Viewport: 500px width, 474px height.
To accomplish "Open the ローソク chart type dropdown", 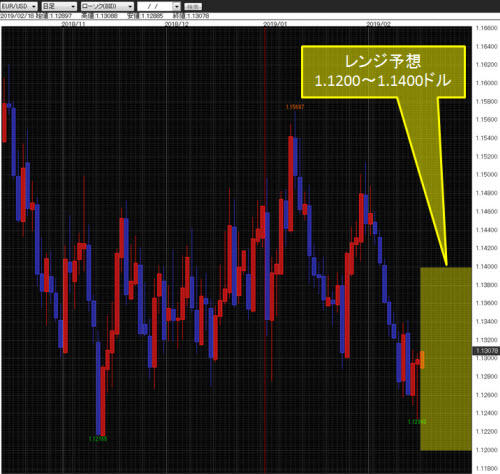I will point(107,6).
